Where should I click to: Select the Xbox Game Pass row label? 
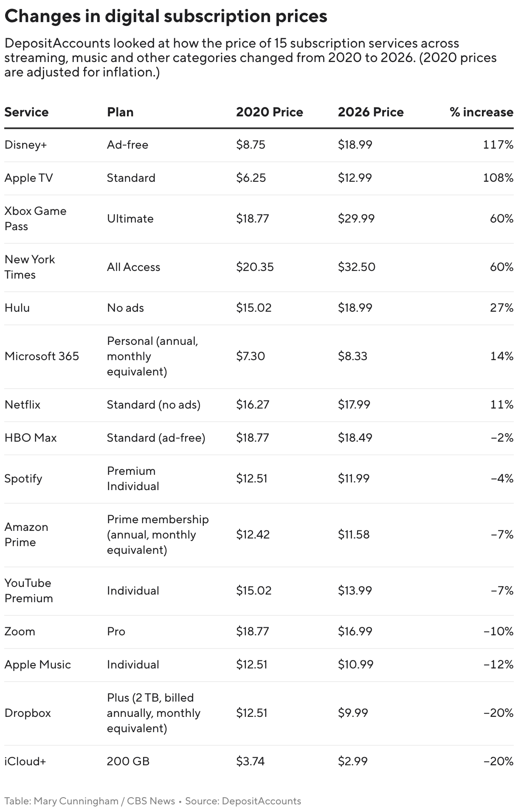pyautogui.click(x=35, y=219)
